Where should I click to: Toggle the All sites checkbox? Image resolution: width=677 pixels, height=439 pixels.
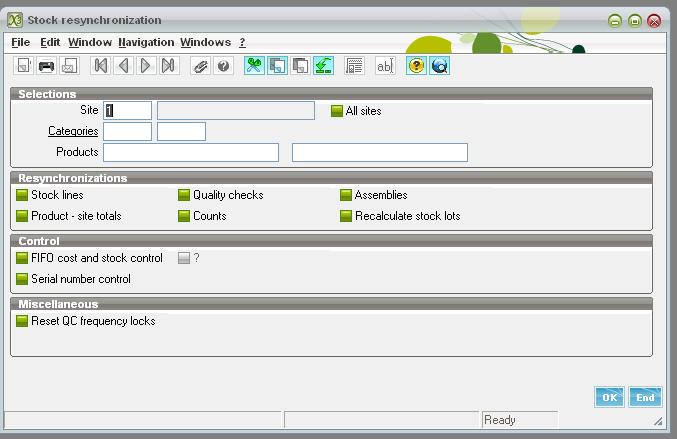[x=337, y=111]
